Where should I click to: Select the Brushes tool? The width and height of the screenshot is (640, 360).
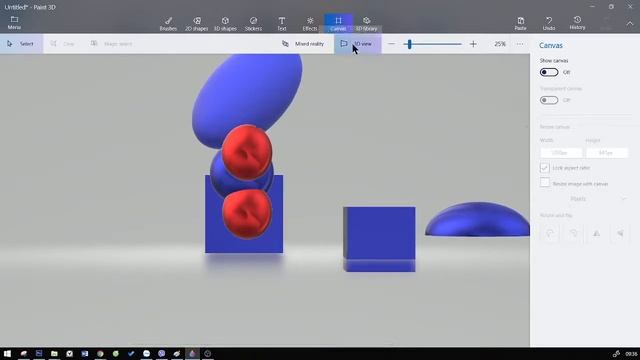[168, 24]
